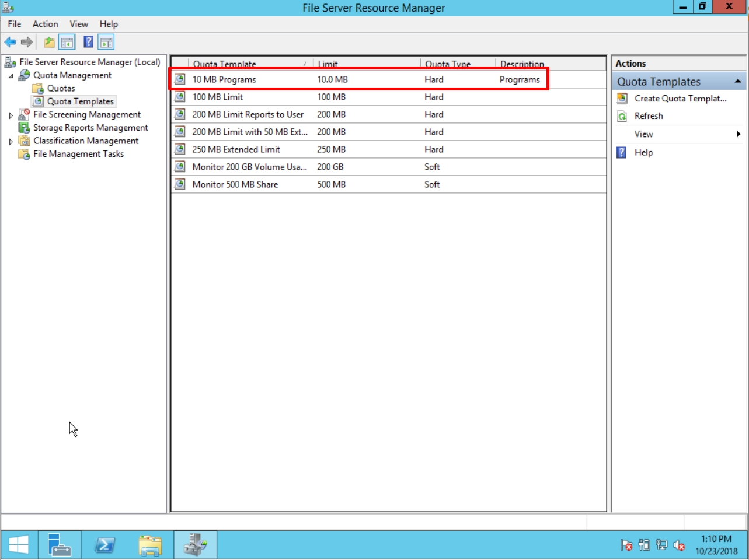The image size is (749, 560).
Task: Click the Refresh icon in the Actions pane
Action: [x=621, y=116]
